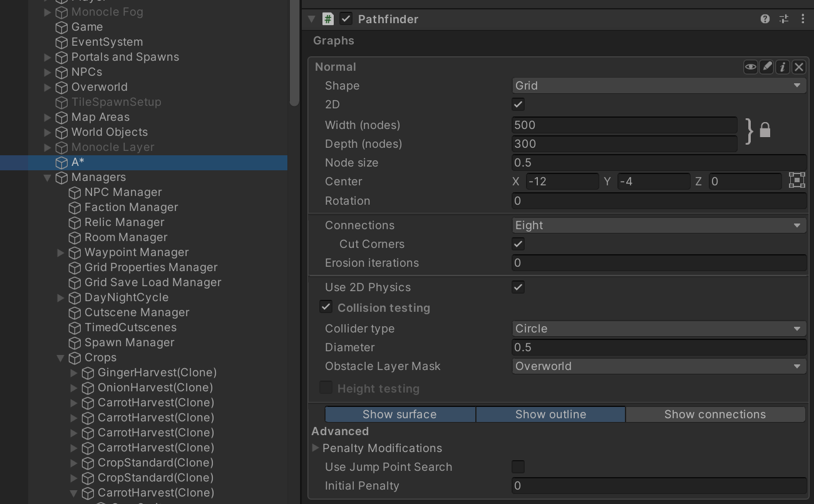The width and height of the screenshot is (814, 504).
Task: Disable the Pathfinder component checkbox
Action: click(346, 19)
